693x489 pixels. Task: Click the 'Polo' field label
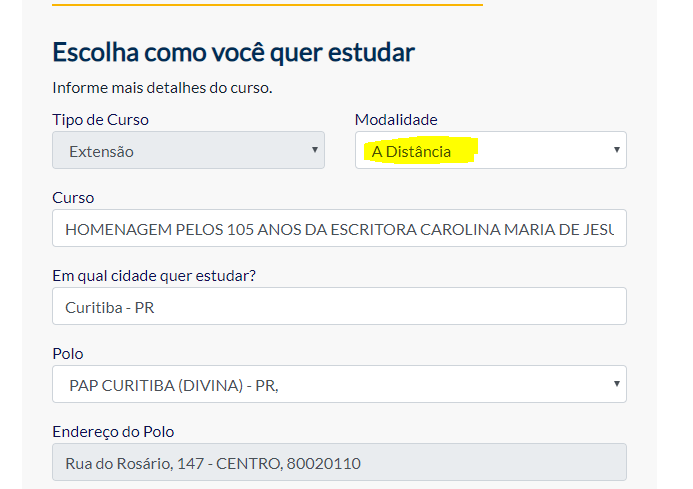(68, 354)
